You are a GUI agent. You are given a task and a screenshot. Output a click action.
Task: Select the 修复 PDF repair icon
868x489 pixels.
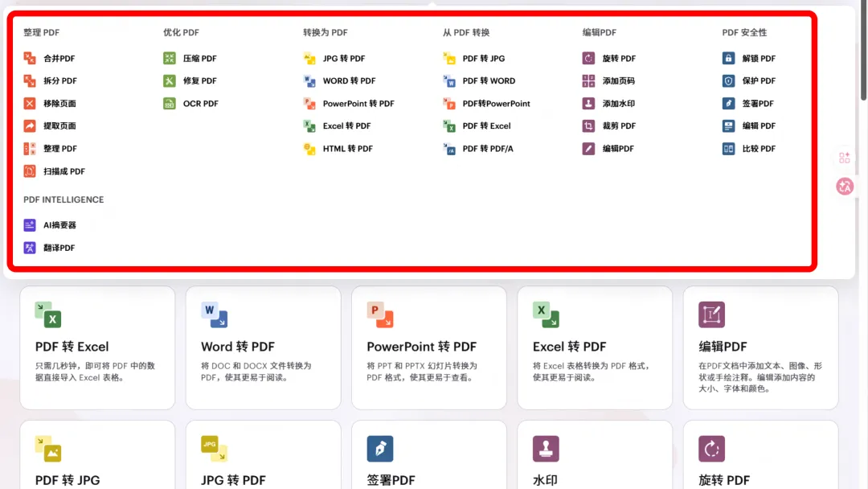[170, 81]
